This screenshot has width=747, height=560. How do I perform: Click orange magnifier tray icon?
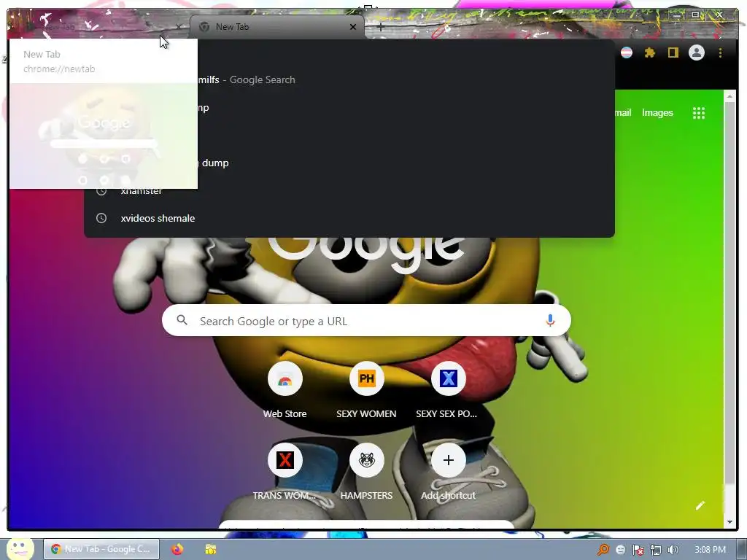[x=603, y=550]
